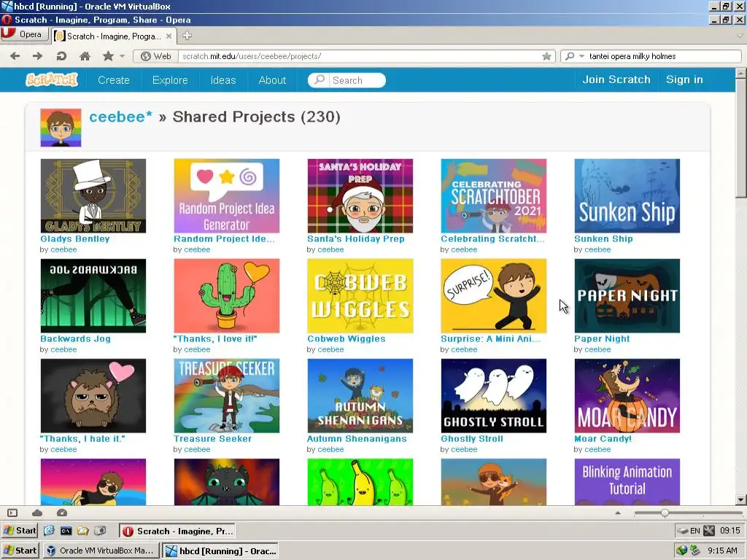Click the camera-like quick launch icon beside the folder

tap(100, 531)
